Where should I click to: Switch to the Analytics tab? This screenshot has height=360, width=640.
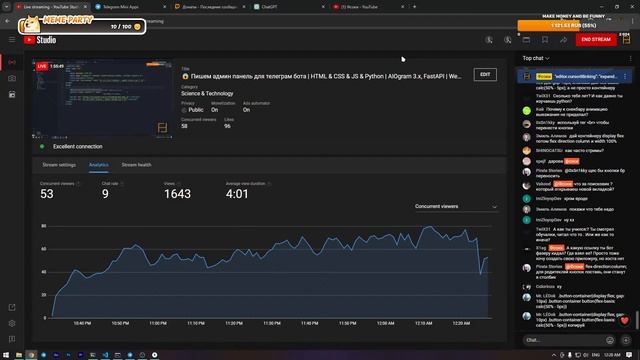tap(99, 165)
